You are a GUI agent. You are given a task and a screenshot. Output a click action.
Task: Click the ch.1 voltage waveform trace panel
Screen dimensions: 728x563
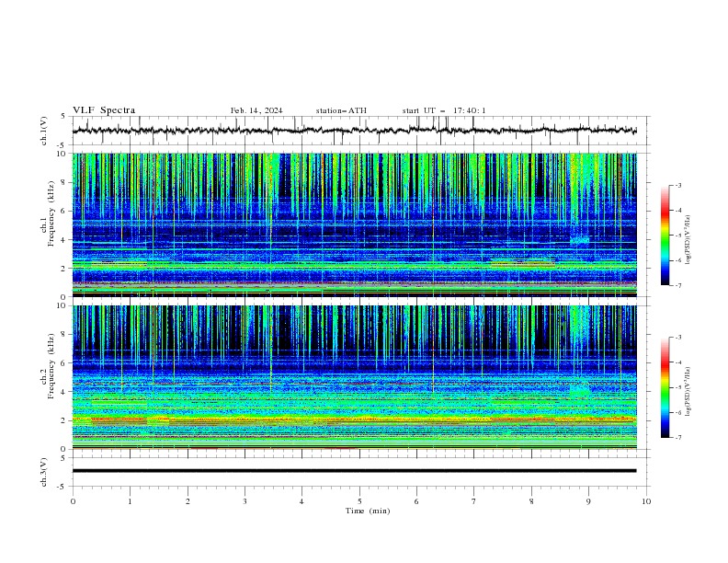[x=360, y=131]
